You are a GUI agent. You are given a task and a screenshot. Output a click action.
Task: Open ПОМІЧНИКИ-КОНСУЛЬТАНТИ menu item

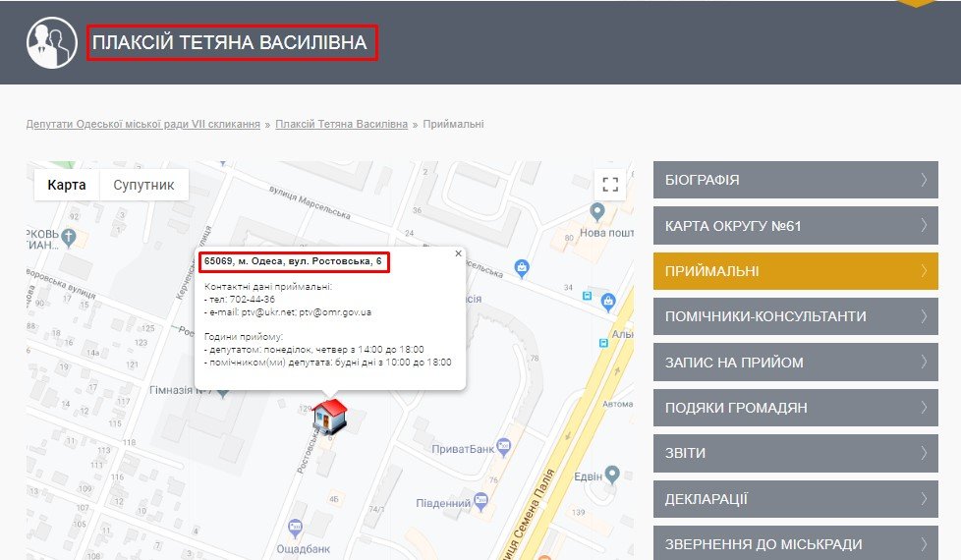796,316
